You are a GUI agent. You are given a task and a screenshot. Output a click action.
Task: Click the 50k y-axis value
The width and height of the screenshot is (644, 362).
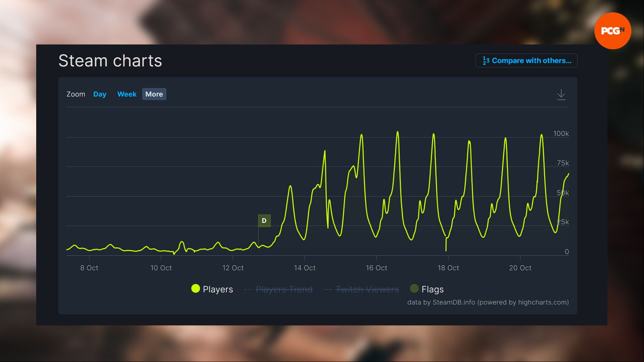pos(563,193)
